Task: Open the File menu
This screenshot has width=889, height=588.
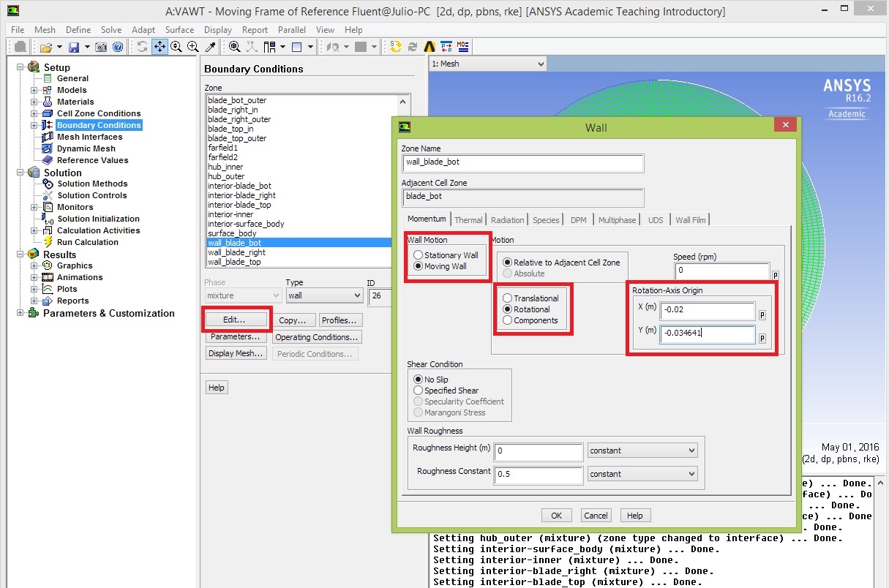Action: coord(18,30)
